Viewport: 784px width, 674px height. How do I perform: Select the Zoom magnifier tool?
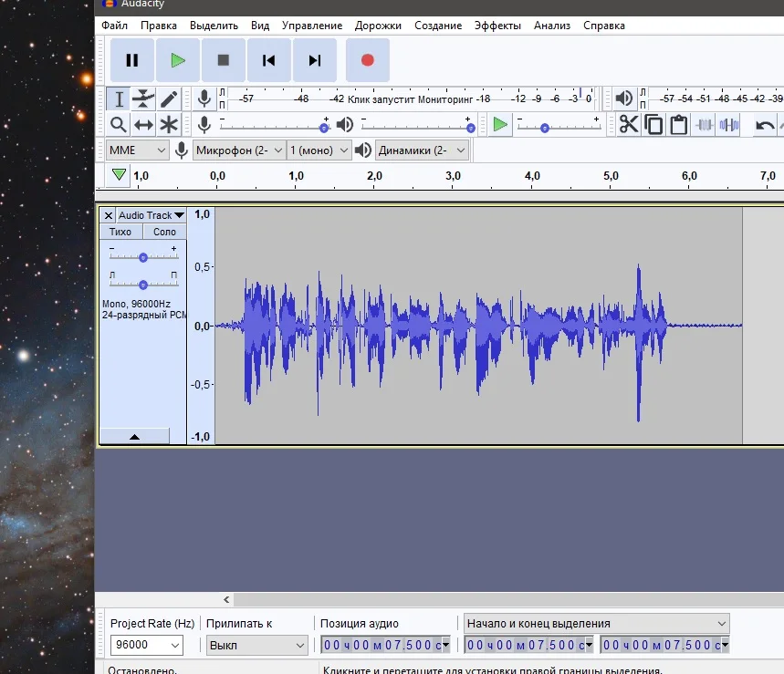(118, 125)
